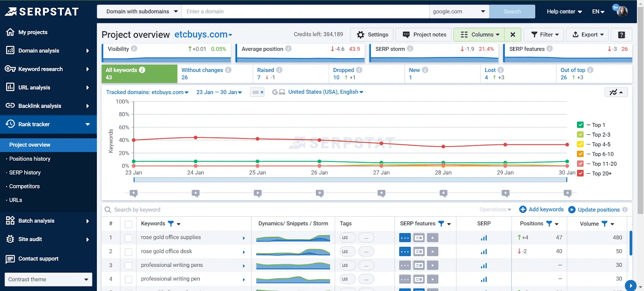Open Columns dropdown
Screen dimensions: 644x291
[479, 35]
